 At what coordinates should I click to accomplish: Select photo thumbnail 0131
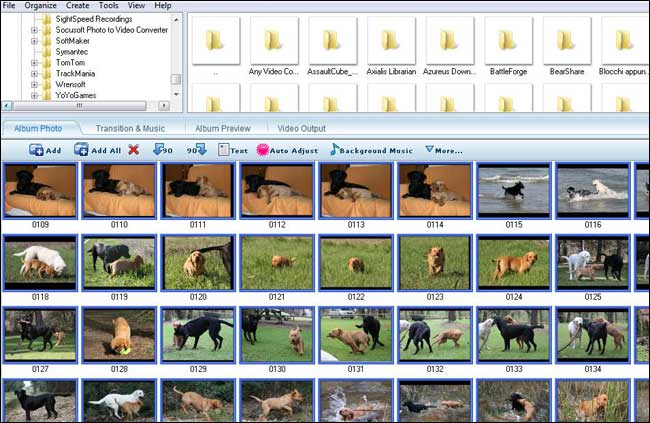(356, 335)
